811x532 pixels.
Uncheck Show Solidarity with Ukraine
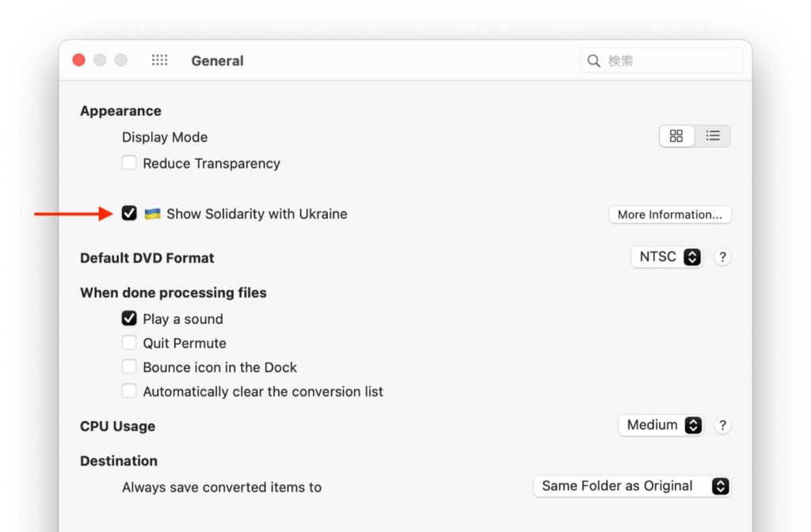click(x=129, y=213)
